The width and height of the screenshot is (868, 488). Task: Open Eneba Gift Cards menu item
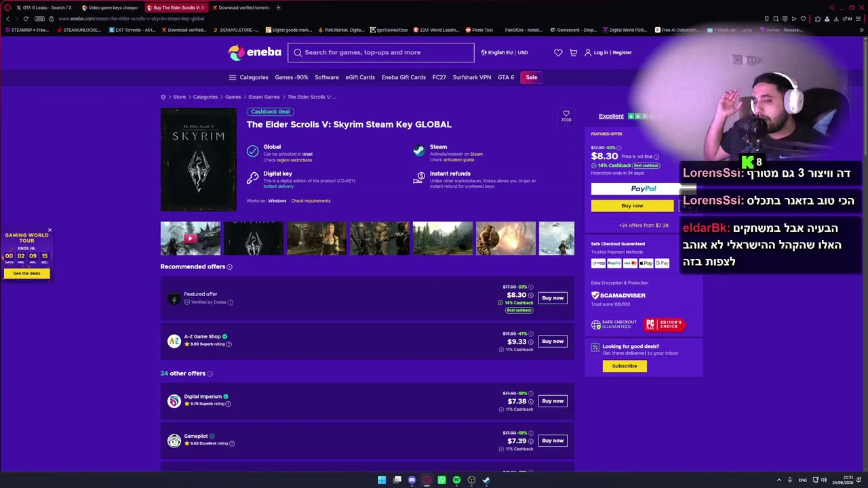point(403,77)
